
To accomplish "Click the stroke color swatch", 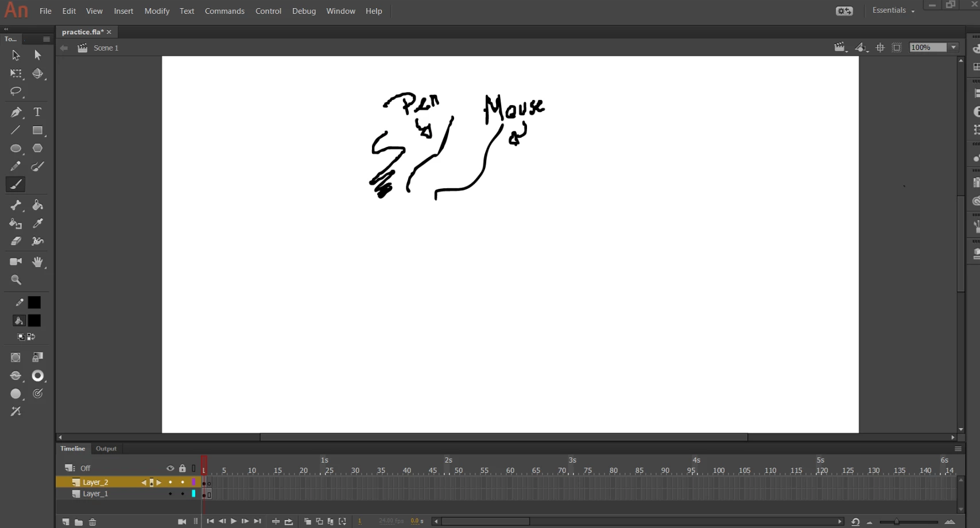I will pos(34,302).
